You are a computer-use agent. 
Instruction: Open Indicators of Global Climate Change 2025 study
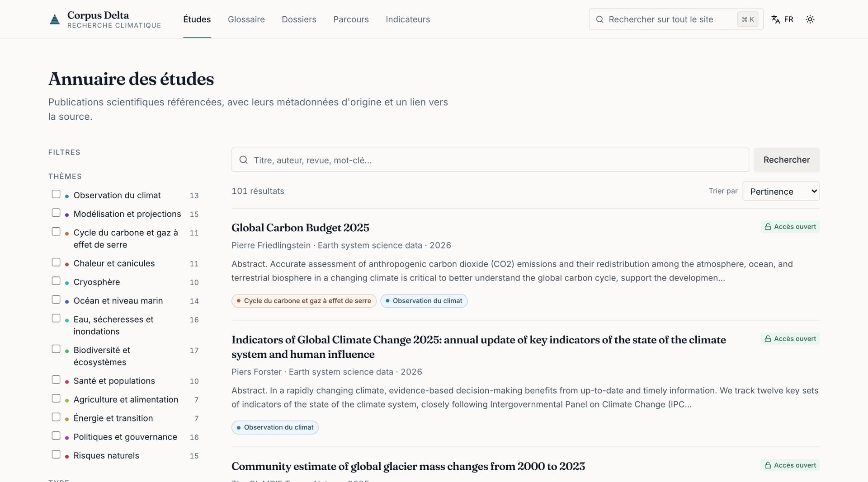point(479,347)
